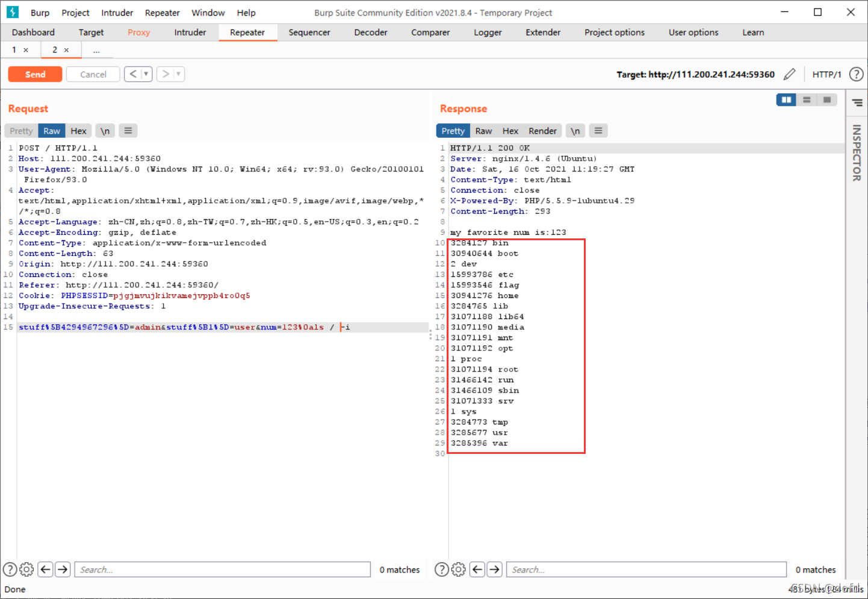868x599 pixels.
Task: Click the Cancel button
Action: (x=93, y=74)
